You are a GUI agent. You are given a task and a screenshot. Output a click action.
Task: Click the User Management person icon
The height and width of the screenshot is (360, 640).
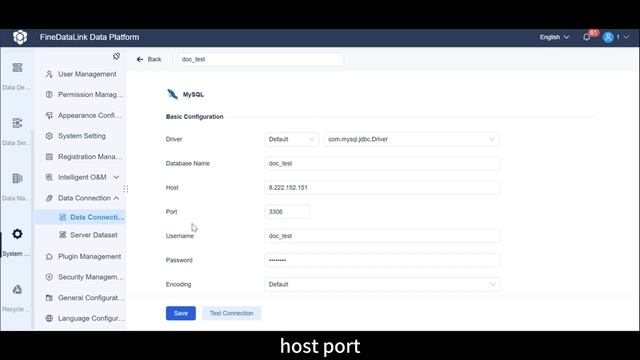click(49, 74)
